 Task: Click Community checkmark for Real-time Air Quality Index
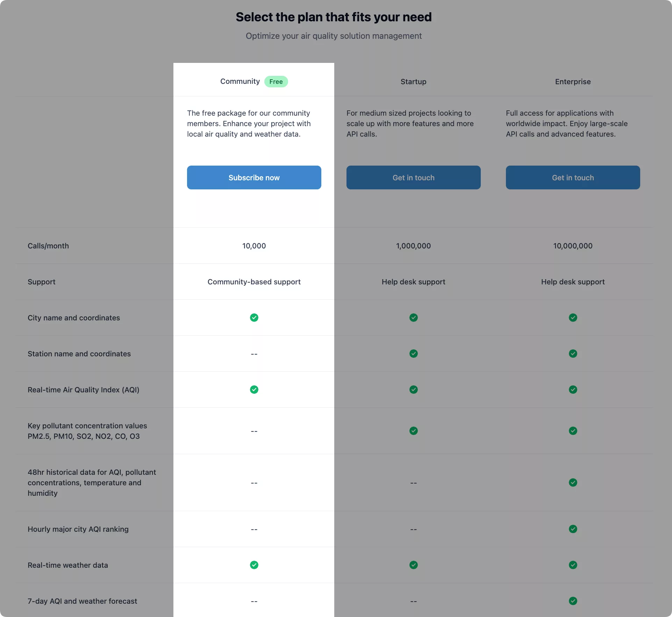pyautogui.click(x=254, y=390)
